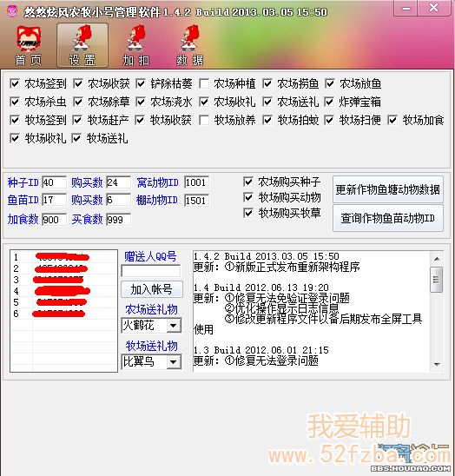
Task: Click the 棚动物ID field showing 1501
Action: [x=197, y=201]
